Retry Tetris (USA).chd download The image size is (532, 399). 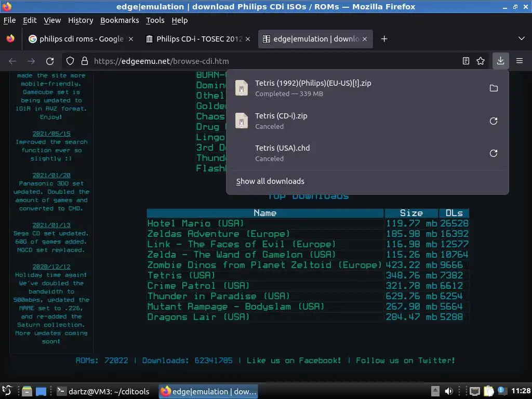(x=494, y=153)
